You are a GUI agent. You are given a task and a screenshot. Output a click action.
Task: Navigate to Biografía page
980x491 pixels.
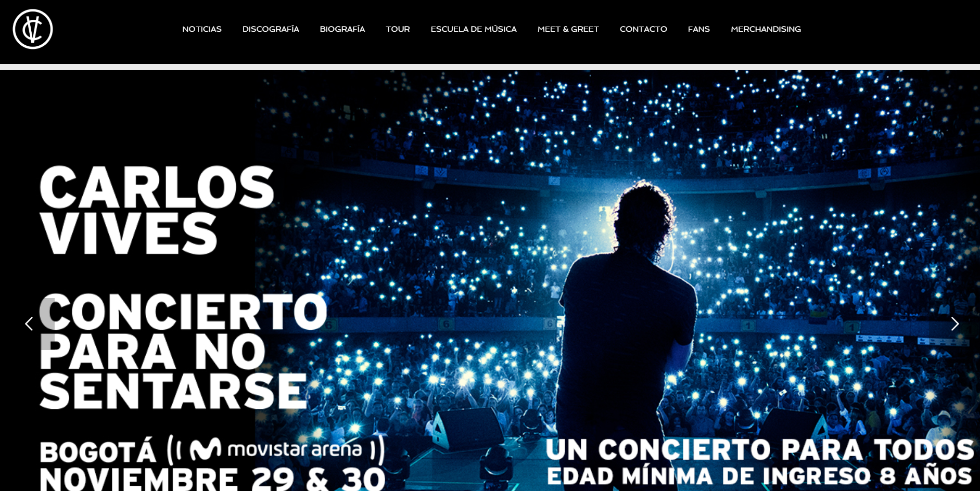click(342, 29)
